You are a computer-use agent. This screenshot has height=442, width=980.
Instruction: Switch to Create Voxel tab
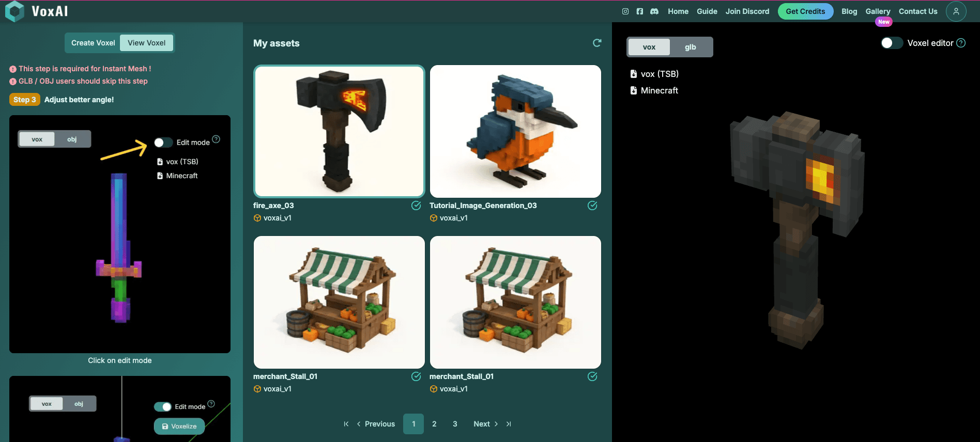click(93, 43)
